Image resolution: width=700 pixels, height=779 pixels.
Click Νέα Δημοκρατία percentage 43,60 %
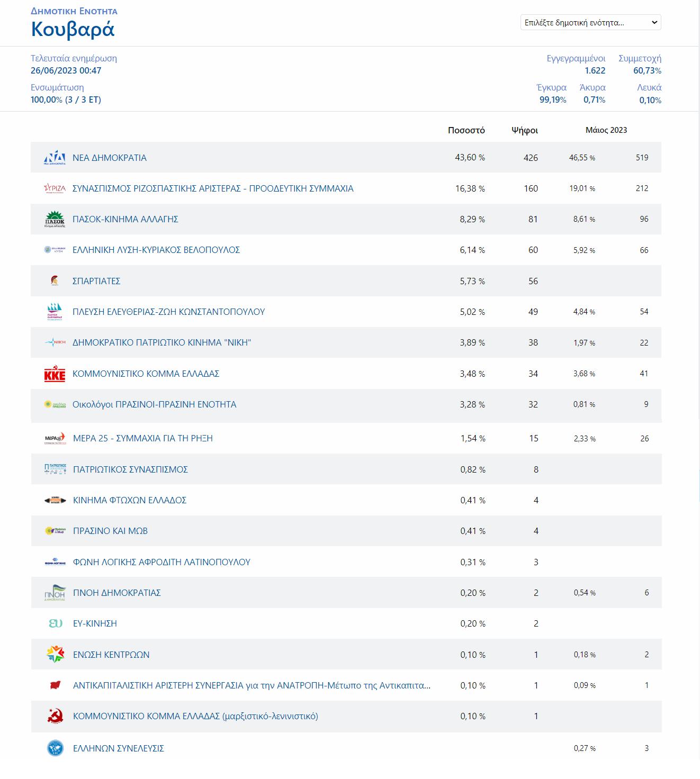(470, 158)
